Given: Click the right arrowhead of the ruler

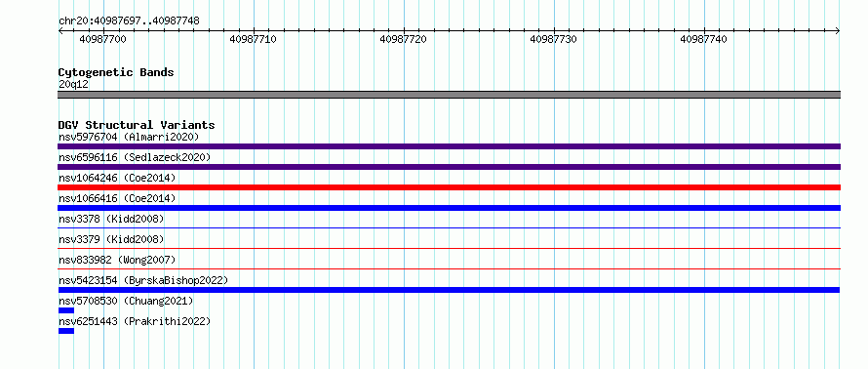Looking at the screenshot, I should 838,31.
